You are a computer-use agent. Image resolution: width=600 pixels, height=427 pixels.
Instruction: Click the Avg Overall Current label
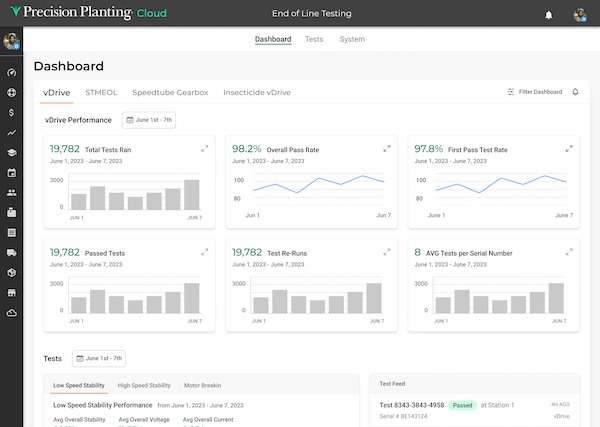tap(208, 420)
